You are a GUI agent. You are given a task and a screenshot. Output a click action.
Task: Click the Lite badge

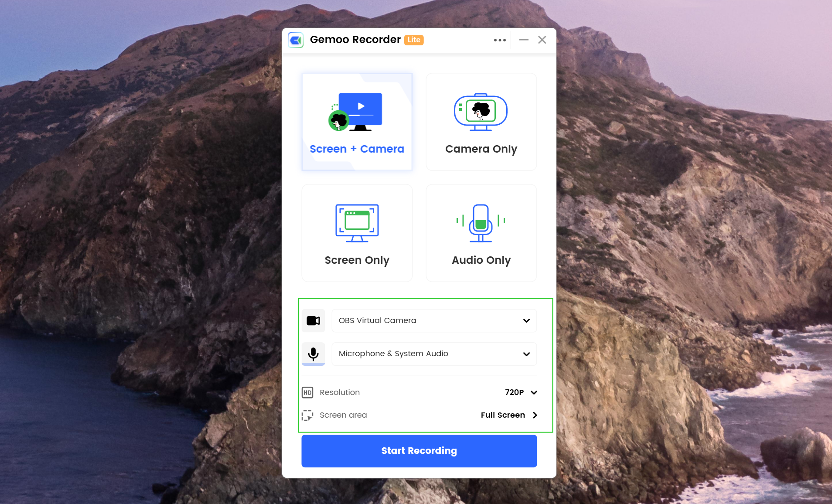tap(414, 40)
